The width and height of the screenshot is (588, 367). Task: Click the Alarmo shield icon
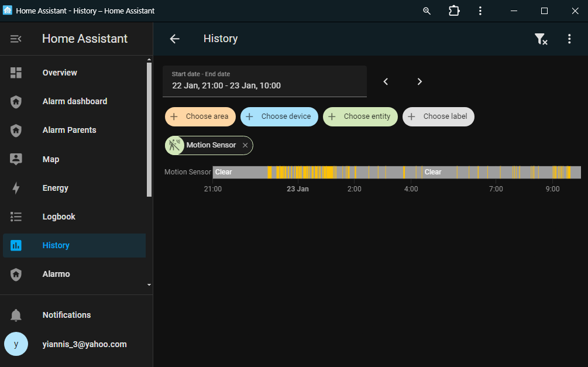16,275
